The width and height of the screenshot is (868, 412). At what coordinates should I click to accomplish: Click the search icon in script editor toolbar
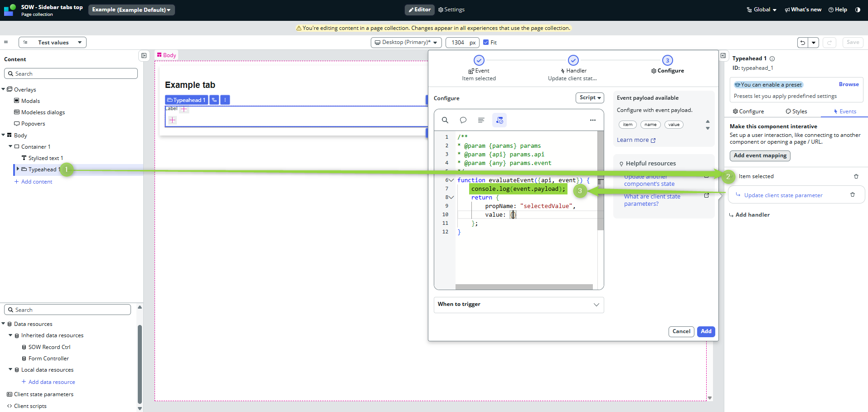click(x=445, y=120)
